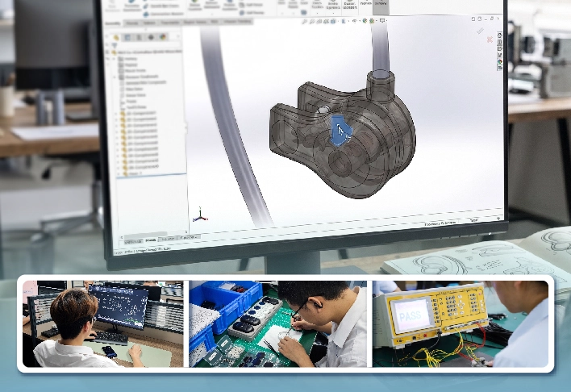Click the icon at far right of status bar

pos(498,218)
